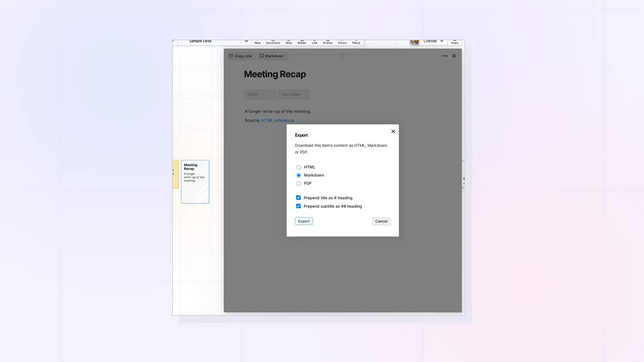Click the yellow note card edge
644x362 pixels.
pos(175,174)
